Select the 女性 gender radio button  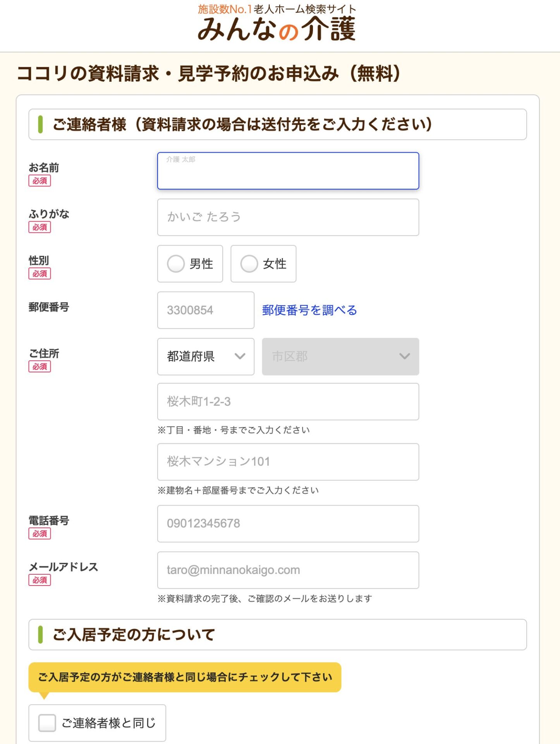click(250, 264)
